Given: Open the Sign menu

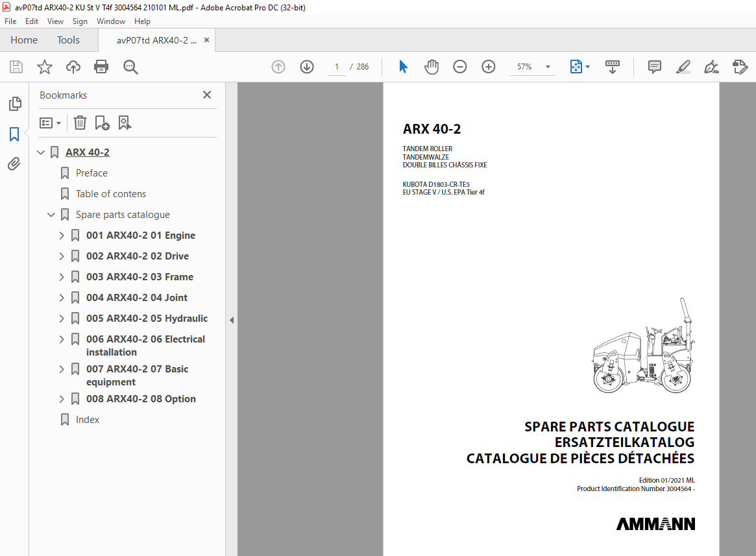Looking at the screenshot, I should (80, 21).
